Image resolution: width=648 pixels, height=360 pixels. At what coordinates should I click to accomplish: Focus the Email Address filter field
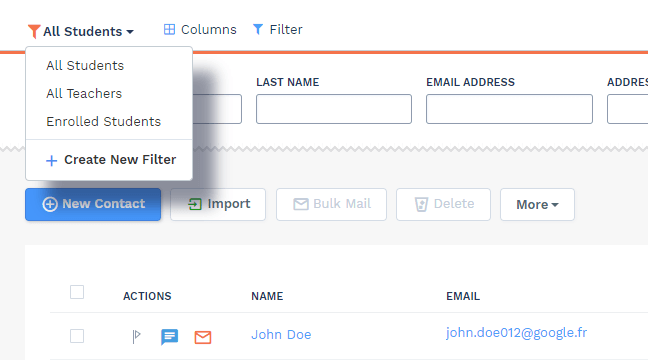(510, 109)
